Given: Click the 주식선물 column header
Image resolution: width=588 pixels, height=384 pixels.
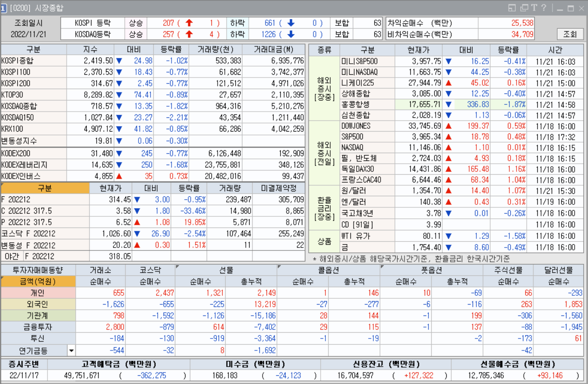Looking at the screenshot, I should (x=508, y=270).
